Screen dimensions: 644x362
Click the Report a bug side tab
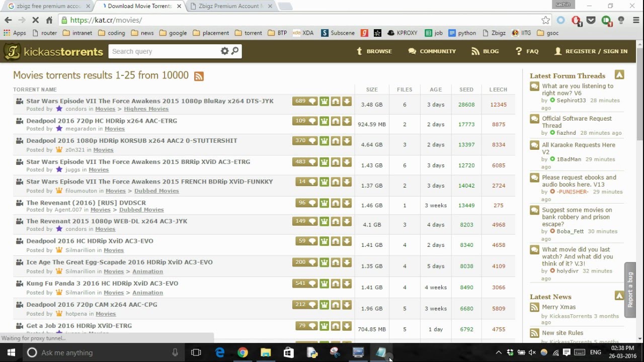630,290
